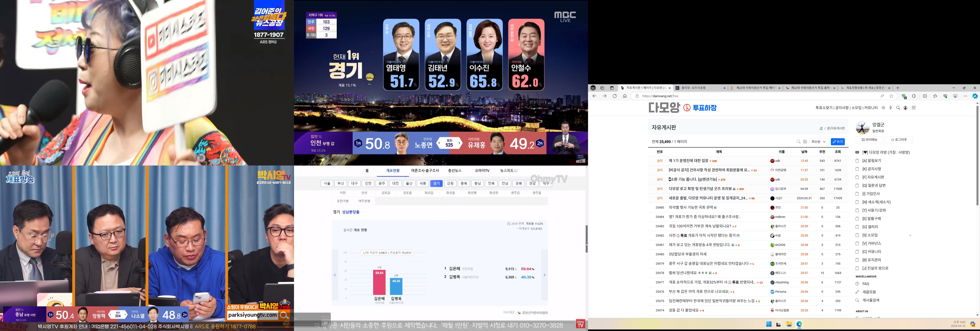
Task: Click the screenshot capture icon in Edge
Action: 955,96
